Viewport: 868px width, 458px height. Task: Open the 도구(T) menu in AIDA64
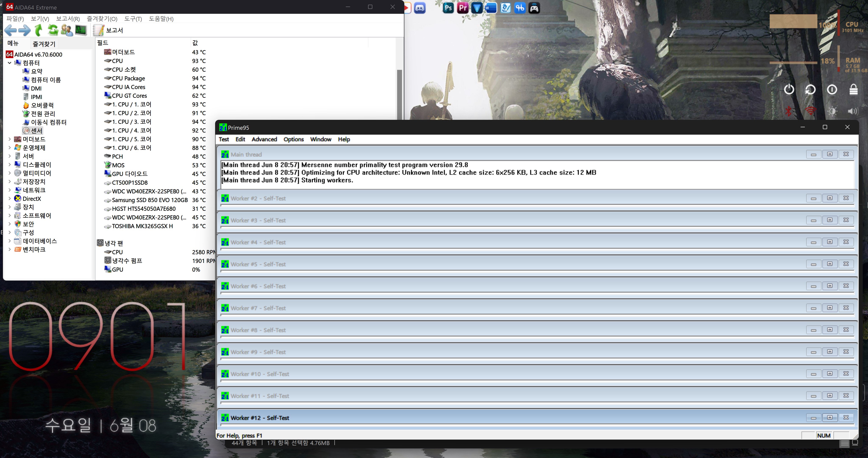(133, 18)
